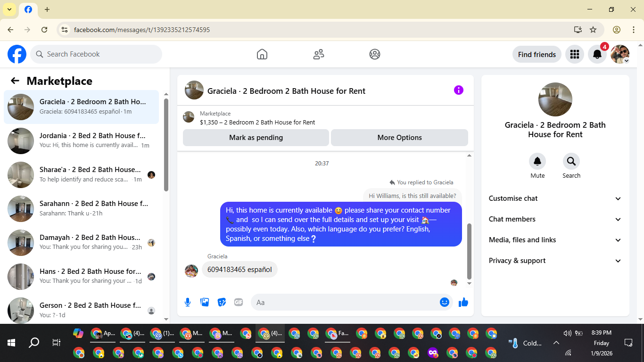The width and height of the screenshot is (644, 362).
Task: Click the Aa message input field
Action: 347,302
